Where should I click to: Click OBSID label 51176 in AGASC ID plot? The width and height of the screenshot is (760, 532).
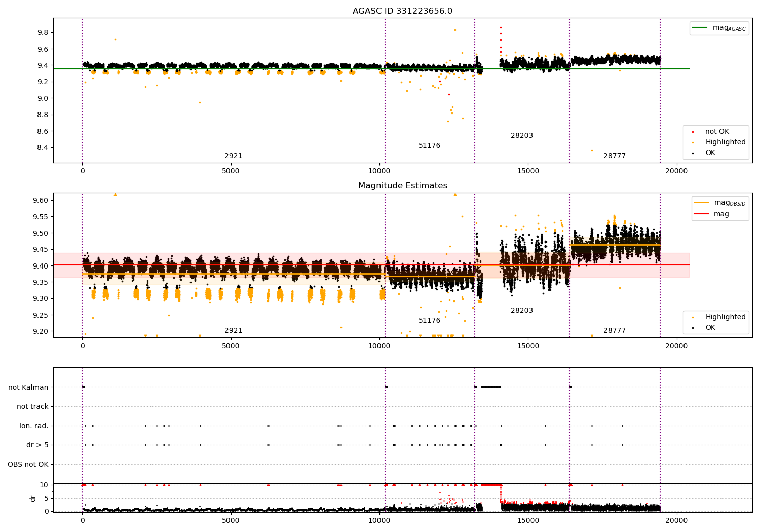pos(429,146)
